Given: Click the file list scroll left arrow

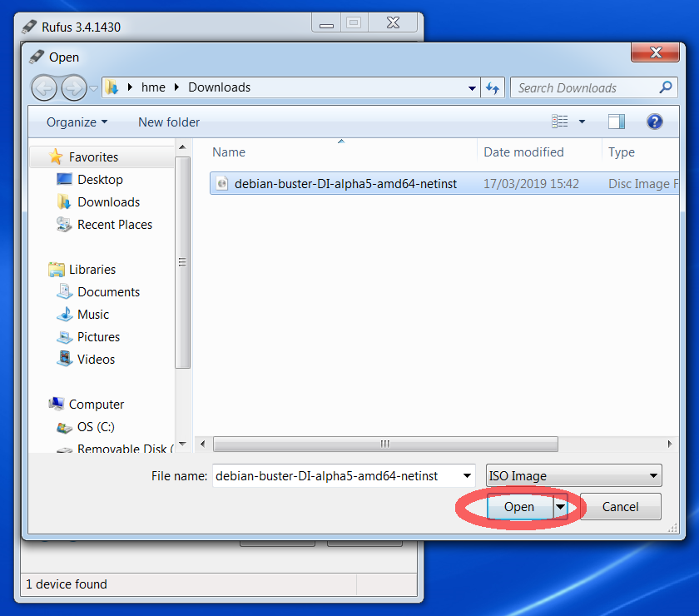Looking at the screenshot, I should pos(203,444).
